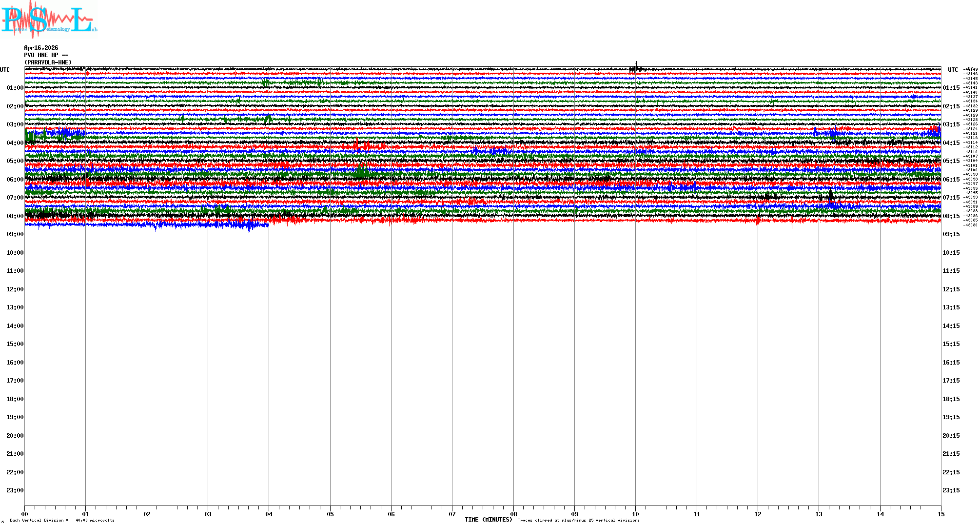The width and height of the screenshot is (980, 527).
Task: Click the TIME (MINUTES) axis title
Action: (488, 520)
